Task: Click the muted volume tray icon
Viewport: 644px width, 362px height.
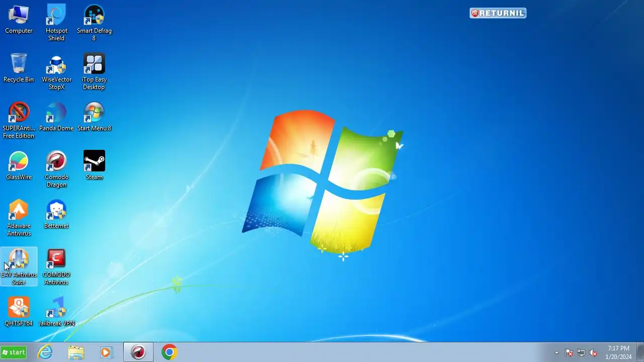Action: click(593, 353)
